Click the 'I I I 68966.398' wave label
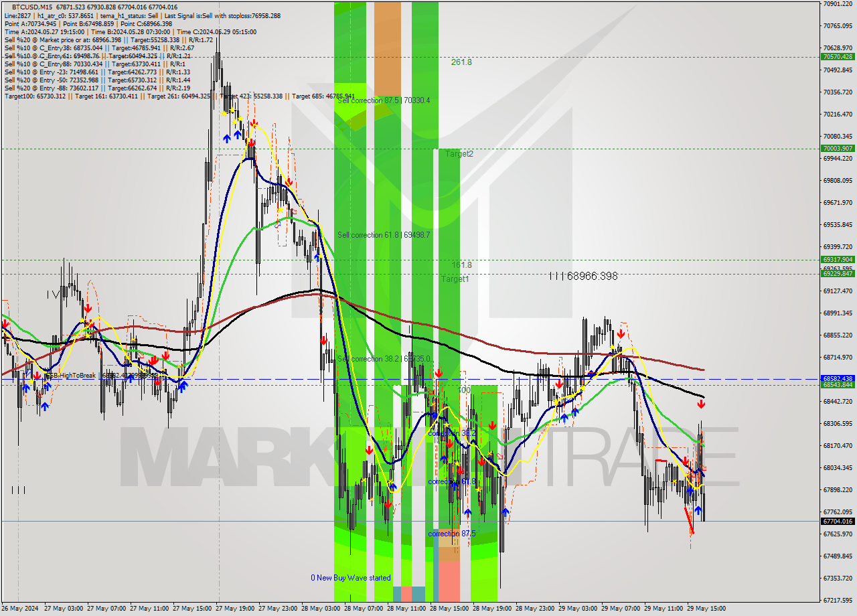Screen dimensions: 857x616 [x=583, y=276]
